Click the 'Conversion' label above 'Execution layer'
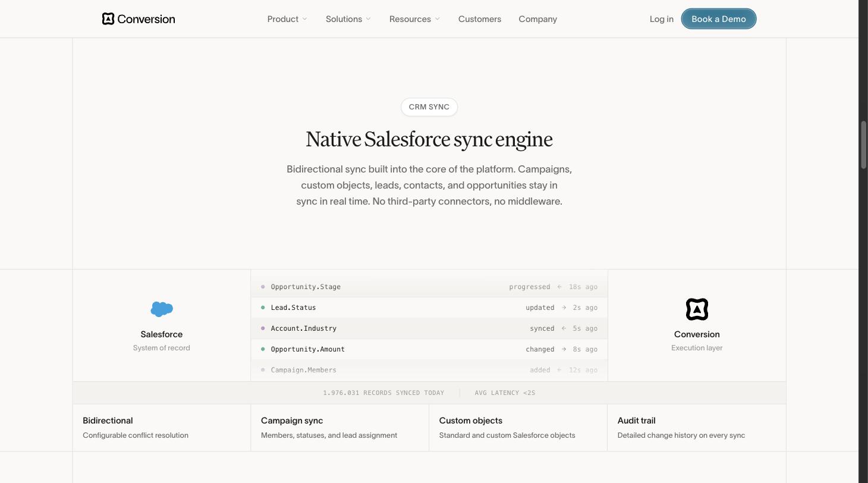This screenshot has height=483, width=868. click(697, 334)
